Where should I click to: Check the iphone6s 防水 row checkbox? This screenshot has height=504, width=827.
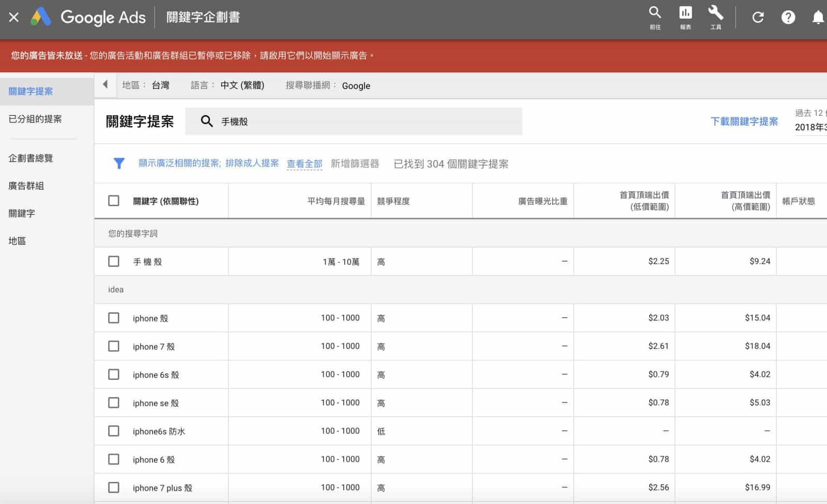coord(114,431)
